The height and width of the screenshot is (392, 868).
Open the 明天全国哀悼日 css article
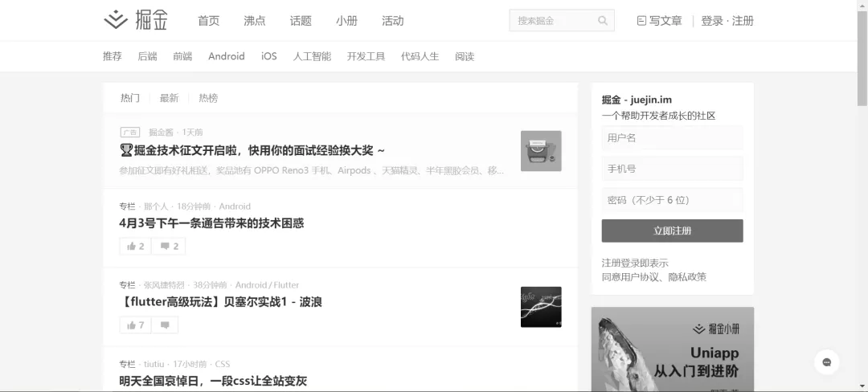point(213,381)
